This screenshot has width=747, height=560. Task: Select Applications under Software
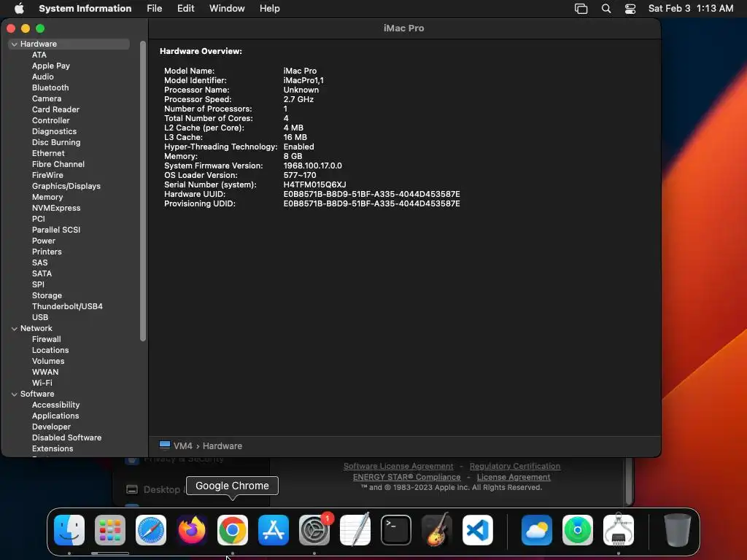55,416
